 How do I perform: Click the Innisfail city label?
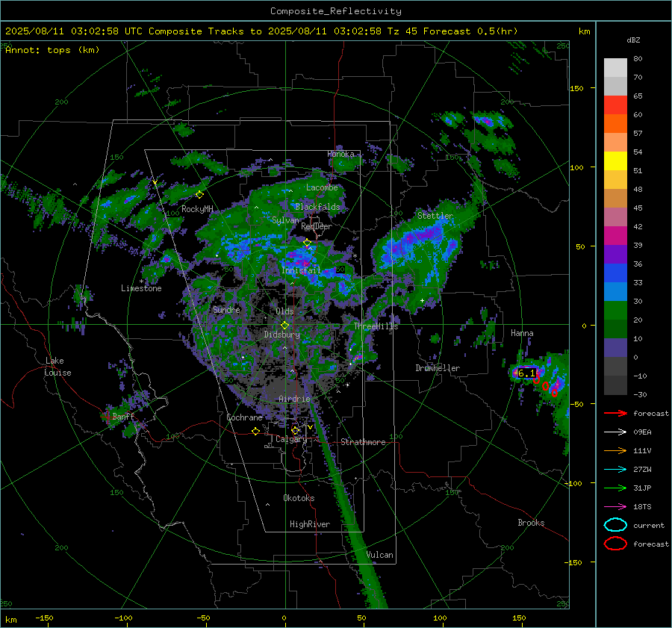(x=301, y=270)
